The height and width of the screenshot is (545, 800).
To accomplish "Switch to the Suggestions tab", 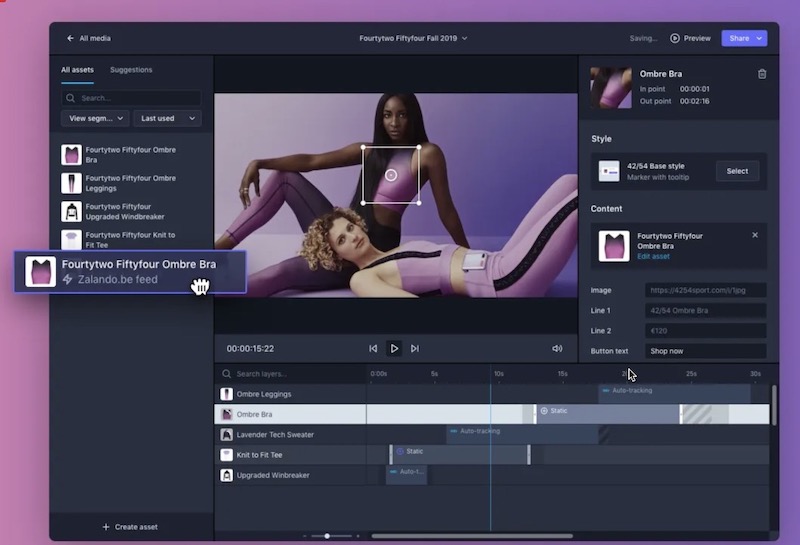I will (131, 70).
